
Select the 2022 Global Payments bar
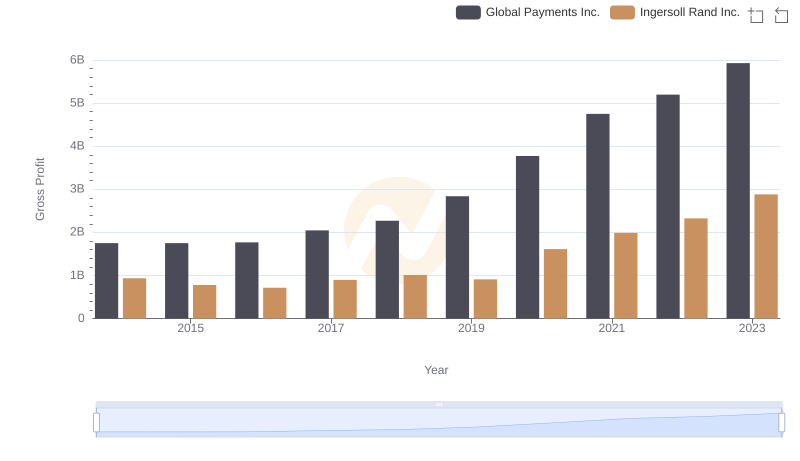[668, 207]
